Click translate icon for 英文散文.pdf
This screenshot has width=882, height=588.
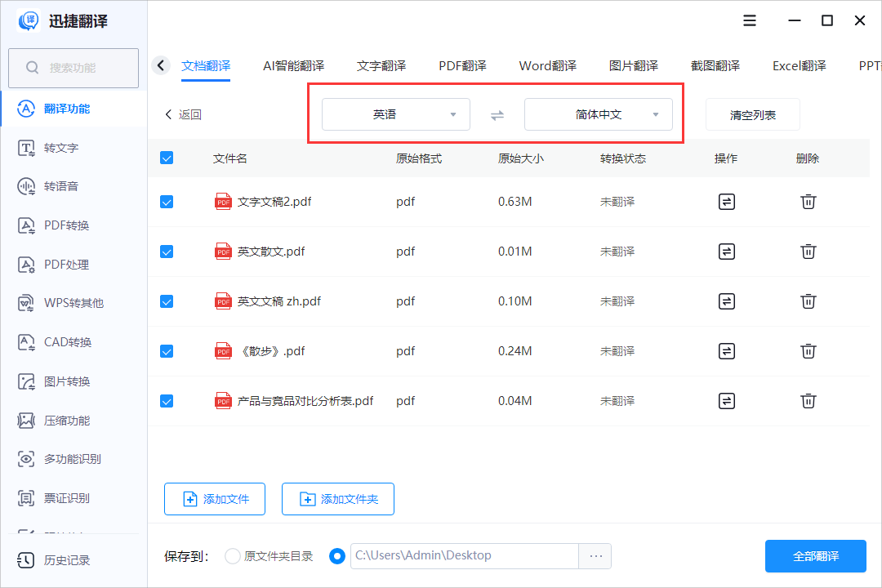click(727, 252)
